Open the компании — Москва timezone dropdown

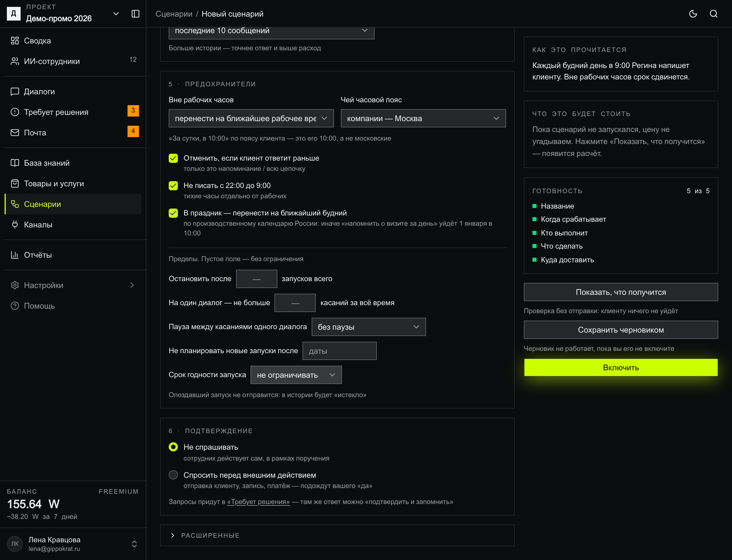click(423, 118)
